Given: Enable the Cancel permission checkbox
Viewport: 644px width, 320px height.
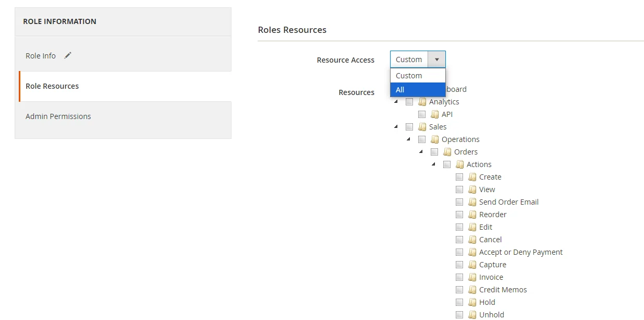Looking at the screenshot, I should [x=459, y=240].
